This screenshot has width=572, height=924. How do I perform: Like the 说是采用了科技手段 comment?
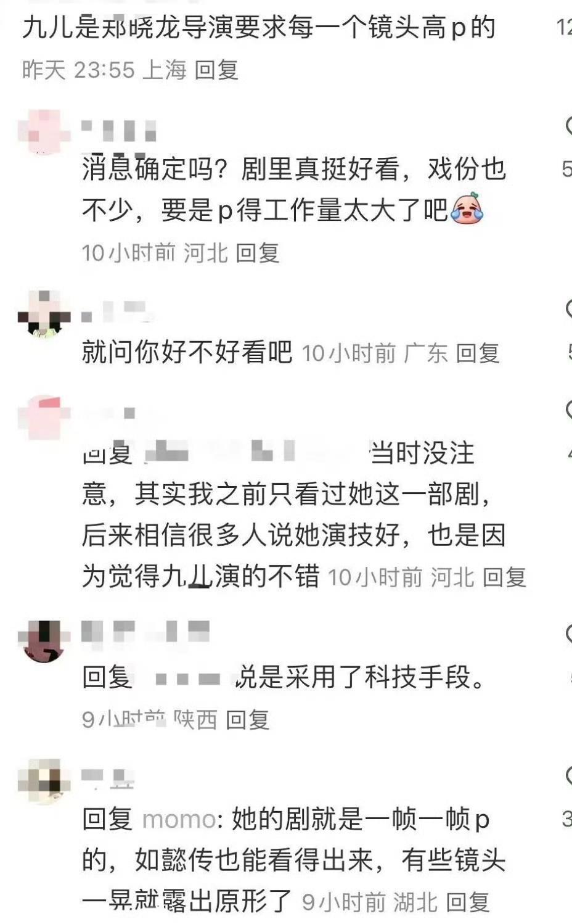coord(568,634)
